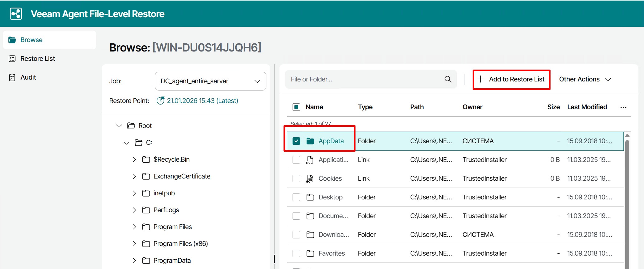
Task: Click the file list scrollbar up arrow
Action: pos(627,135)
